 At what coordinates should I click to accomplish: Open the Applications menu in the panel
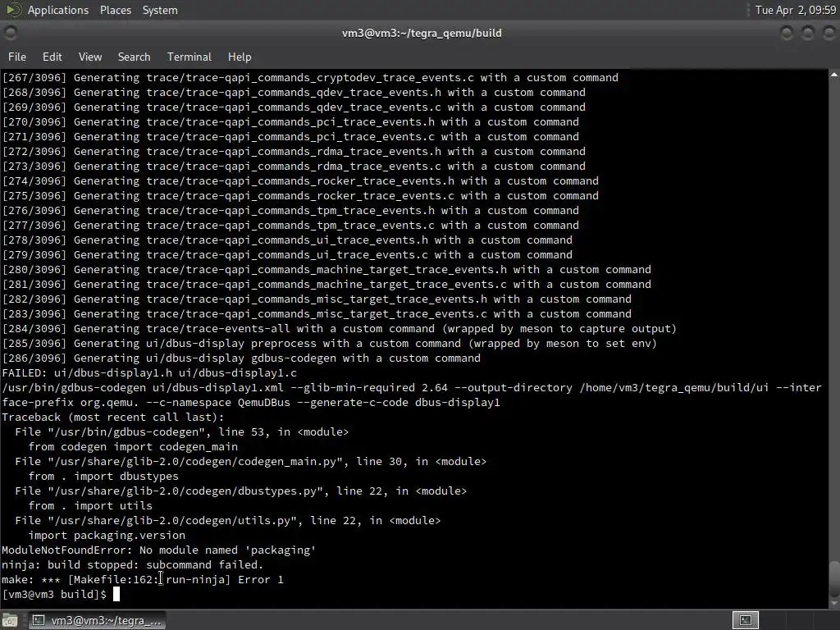(x=58, y=10)
